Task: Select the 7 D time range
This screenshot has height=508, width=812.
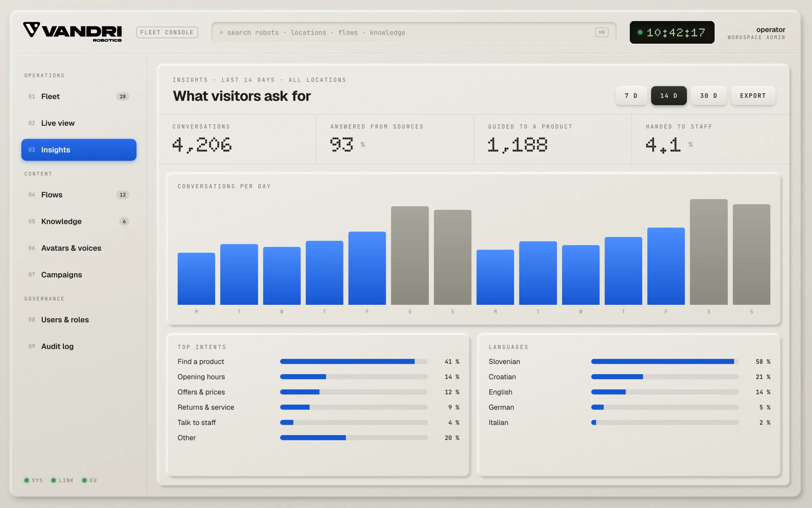Action: (x=631, y=96)
